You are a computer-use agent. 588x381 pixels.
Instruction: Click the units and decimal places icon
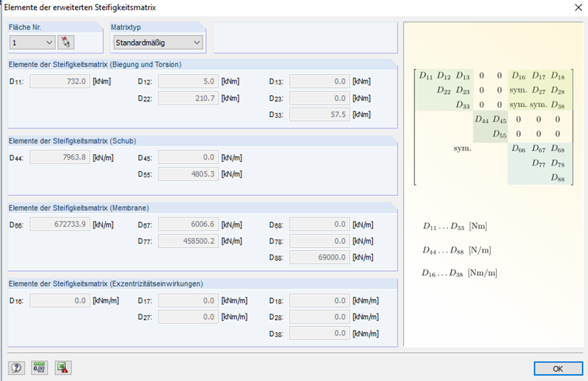[39, 367]
